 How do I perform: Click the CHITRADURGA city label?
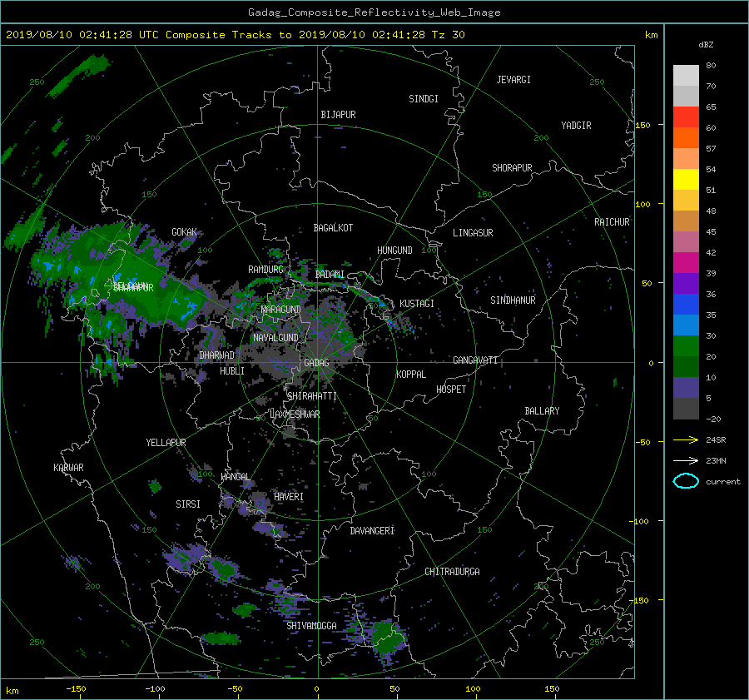point(452,572)
